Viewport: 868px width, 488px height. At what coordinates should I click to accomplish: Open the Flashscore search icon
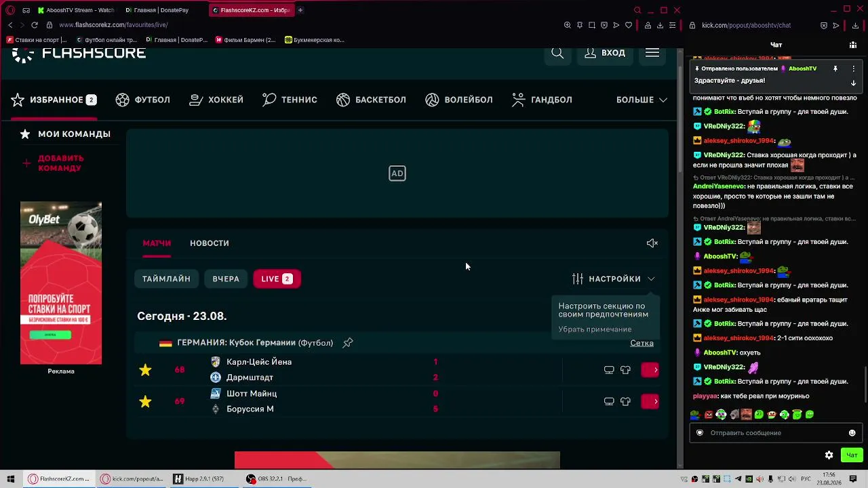click(x=557, y=53)
